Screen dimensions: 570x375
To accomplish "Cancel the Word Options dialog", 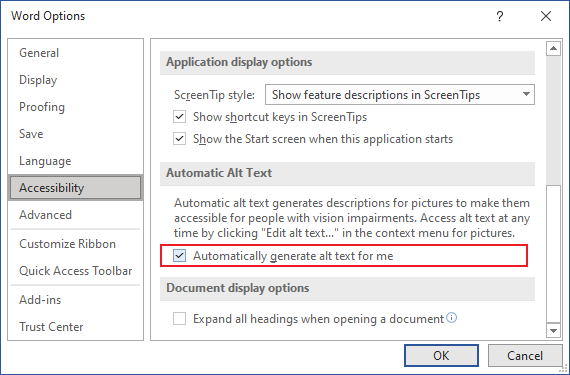I will [525, 355].
